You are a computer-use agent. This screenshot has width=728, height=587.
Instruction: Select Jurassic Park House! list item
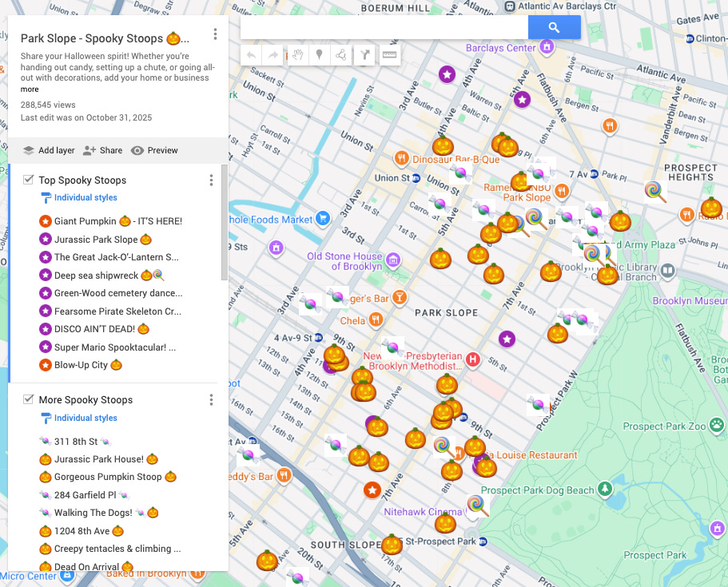[x=99, y=459]
